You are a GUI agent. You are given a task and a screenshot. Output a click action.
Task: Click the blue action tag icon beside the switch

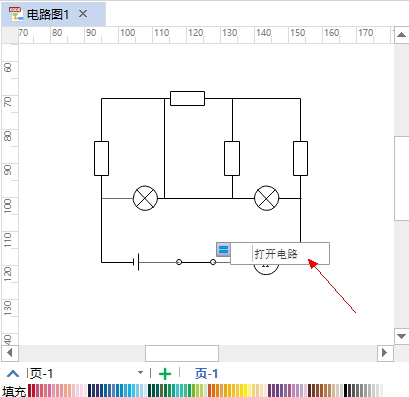click(223, 250)
